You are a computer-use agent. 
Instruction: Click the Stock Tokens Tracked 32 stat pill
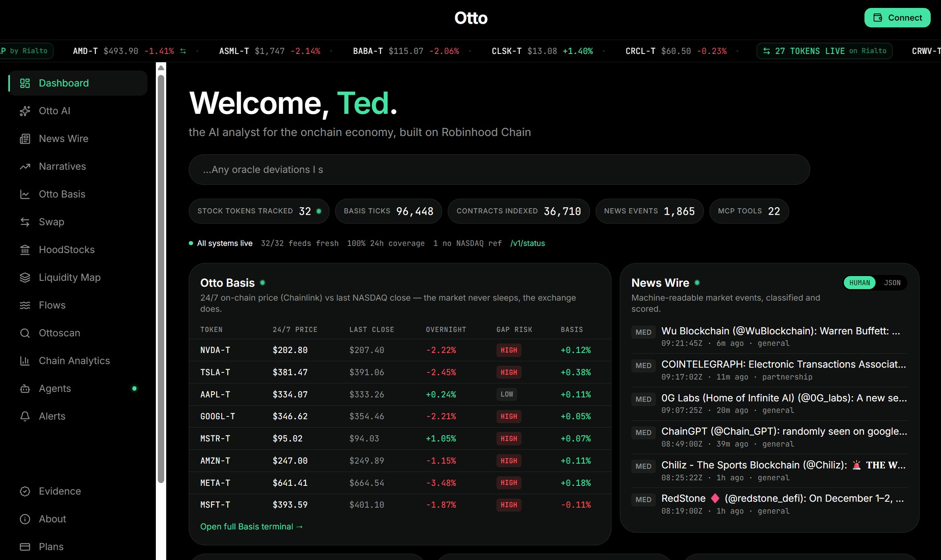click(259, 211)
